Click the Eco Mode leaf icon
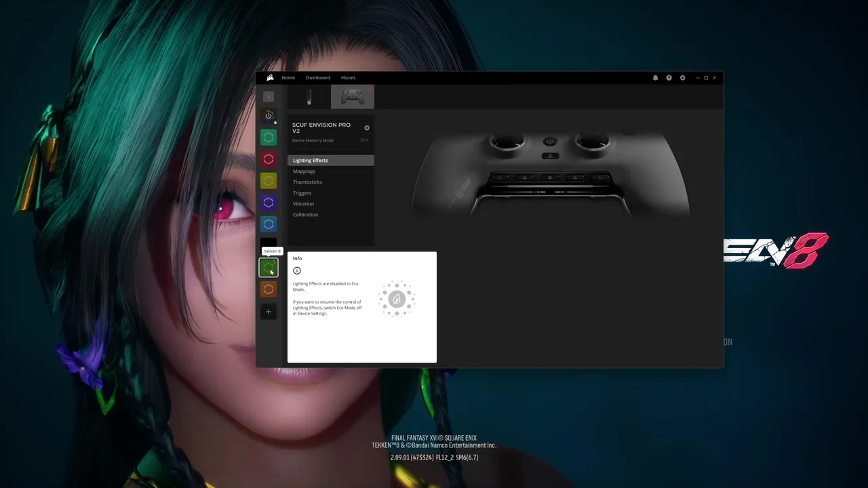 [x=397, y=298]
